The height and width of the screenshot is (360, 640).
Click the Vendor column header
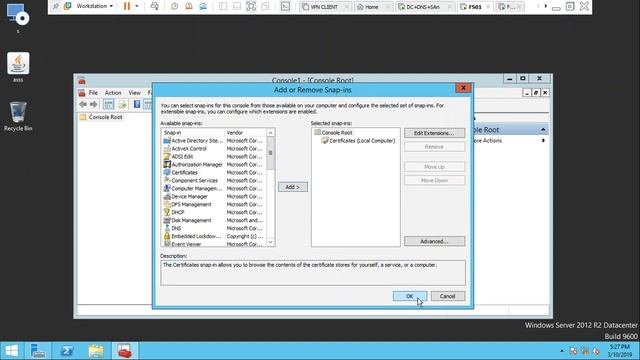pyautogui.click(x=245, y=133)
